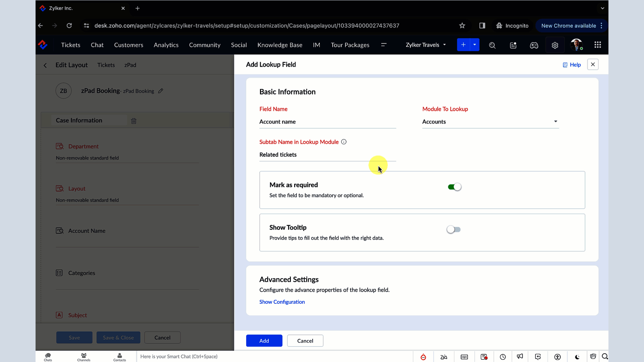644x362 pixels.
Task: Enable the Show Tooltip toggle
Action: (453, 230)
